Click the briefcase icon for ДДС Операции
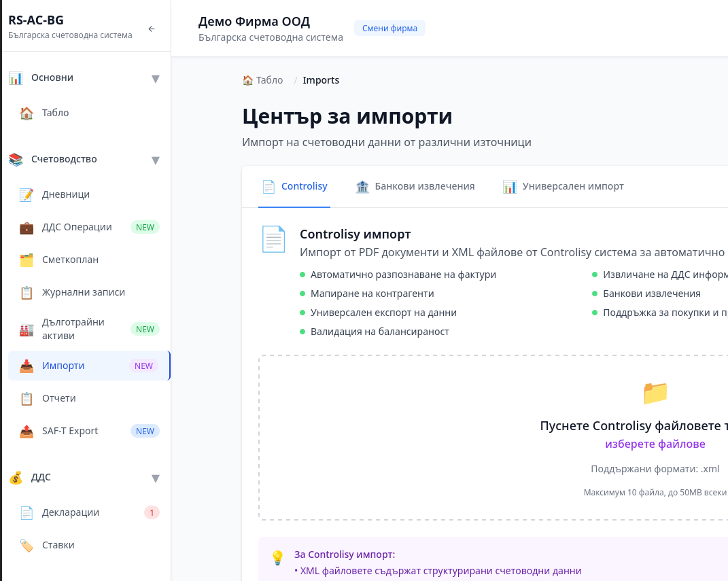 27,228
